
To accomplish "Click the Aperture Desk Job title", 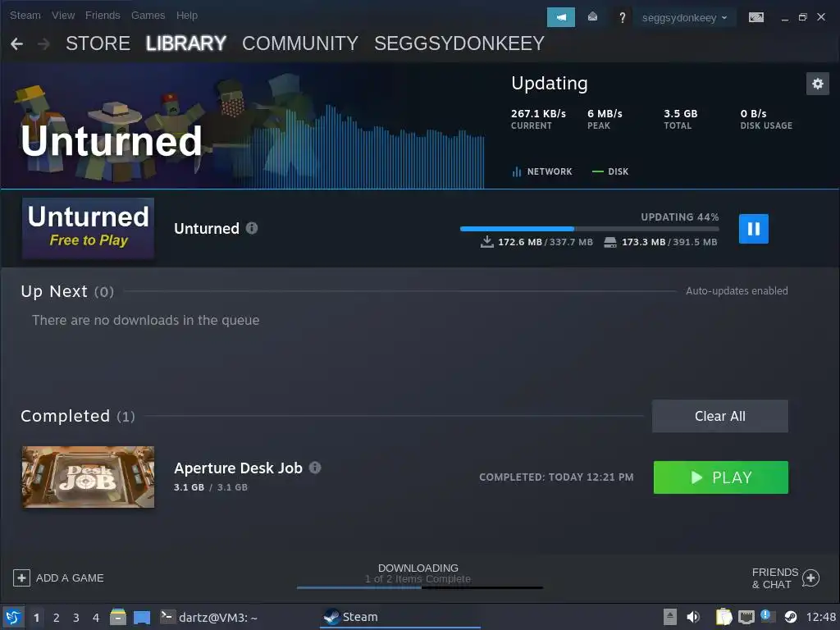I will [239, 468].
